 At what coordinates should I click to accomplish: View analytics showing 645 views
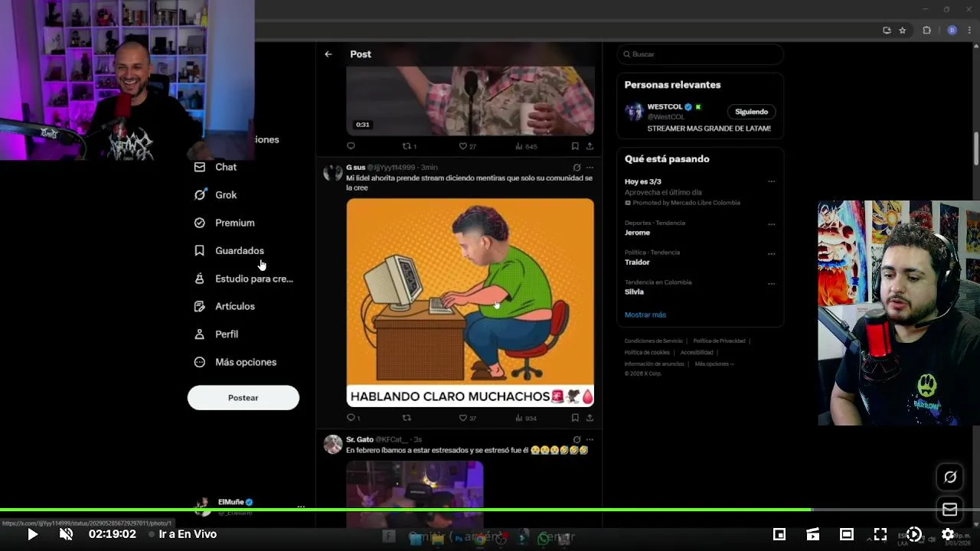coord(526,146)
